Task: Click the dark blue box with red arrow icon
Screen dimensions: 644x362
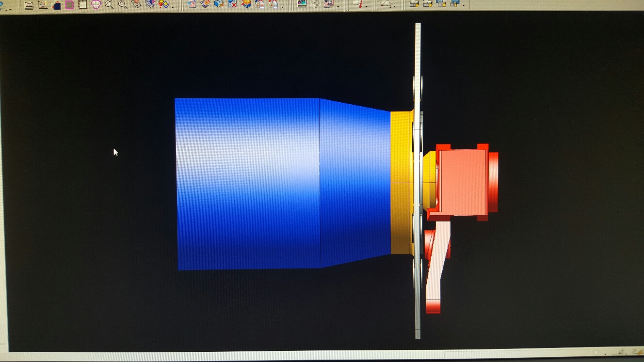Action: [x=56, y=5]
